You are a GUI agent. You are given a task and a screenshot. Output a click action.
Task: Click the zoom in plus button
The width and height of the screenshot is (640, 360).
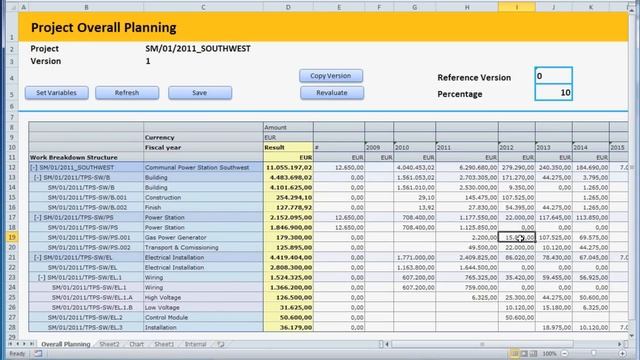click(622, 353)
